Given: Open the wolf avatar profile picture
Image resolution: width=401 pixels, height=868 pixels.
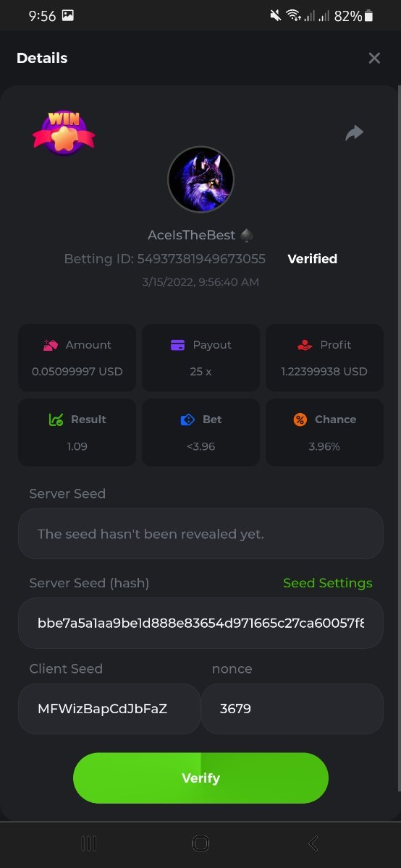Looking at the screenshot, I should click(200, 179).
